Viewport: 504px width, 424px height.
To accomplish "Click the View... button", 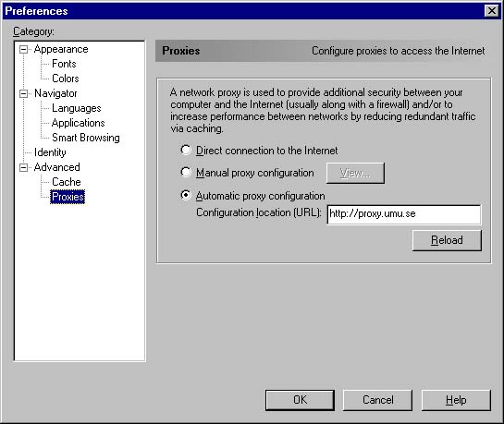I will point(355,174).
